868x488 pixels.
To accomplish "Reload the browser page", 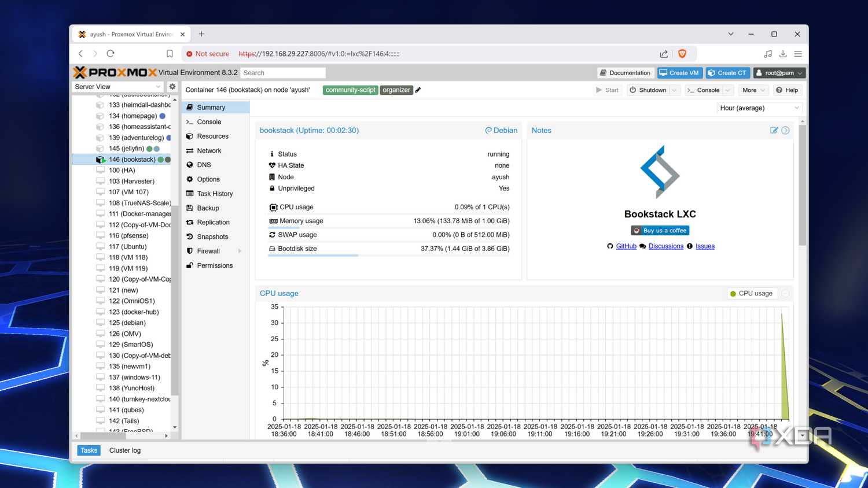I will coord(111,54).
